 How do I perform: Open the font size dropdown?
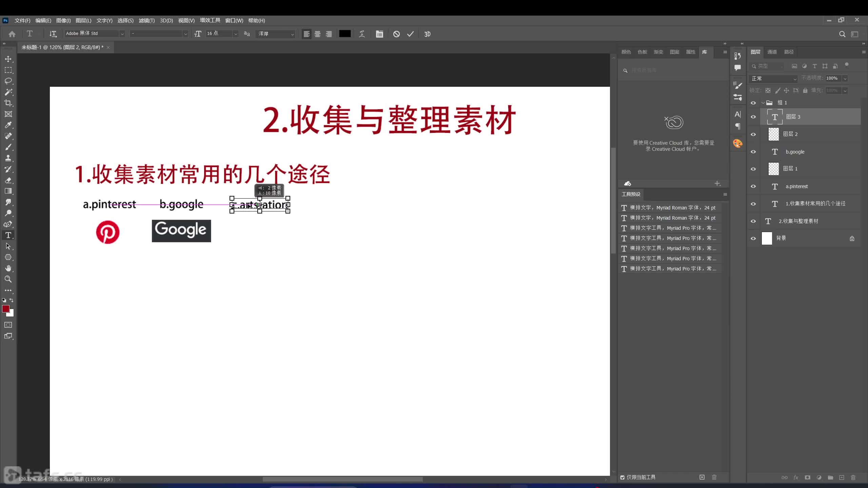tap(236, 34)
